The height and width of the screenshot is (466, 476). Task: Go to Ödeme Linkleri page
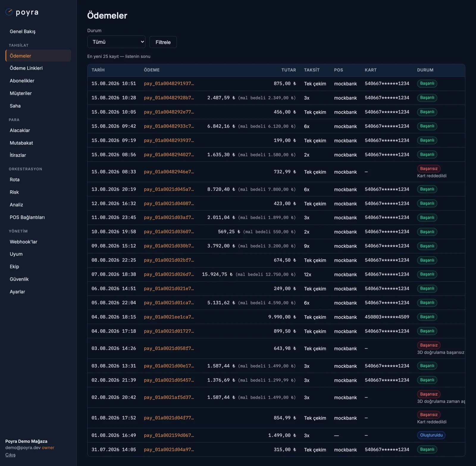tap(26, 68)
